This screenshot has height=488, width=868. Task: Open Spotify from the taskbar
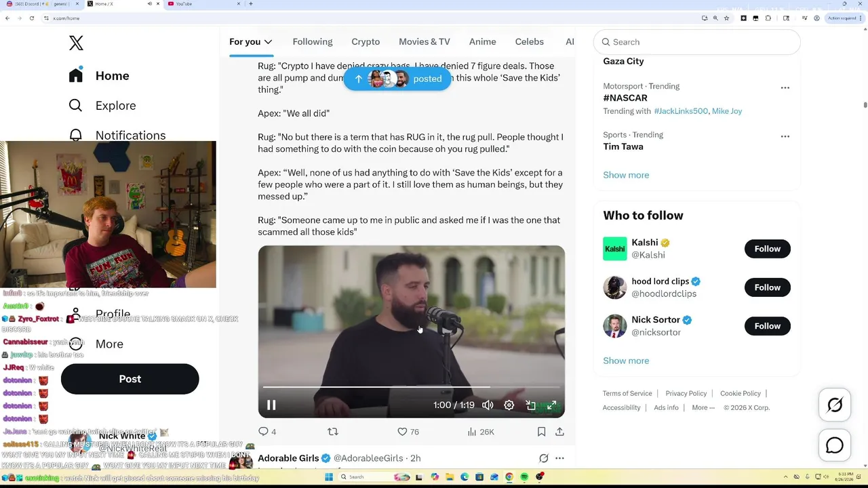click(x=524, y=477)
